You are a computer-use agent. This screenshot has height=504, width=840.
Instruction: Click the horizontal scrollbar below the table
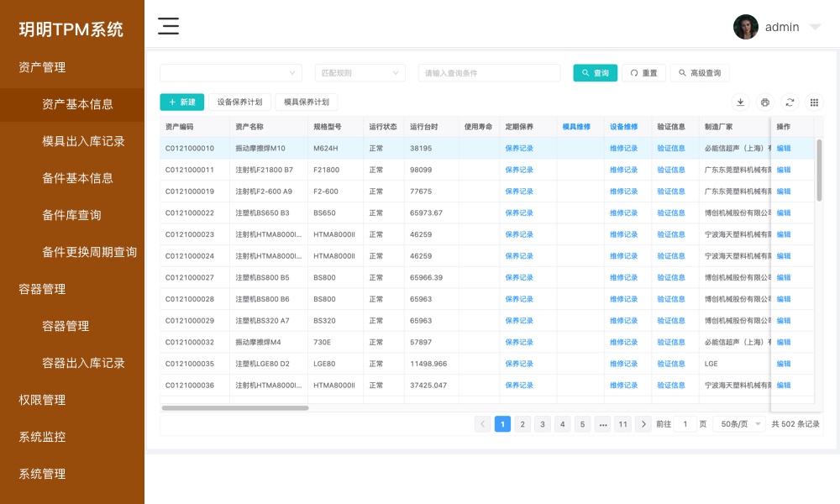[235, 408]
